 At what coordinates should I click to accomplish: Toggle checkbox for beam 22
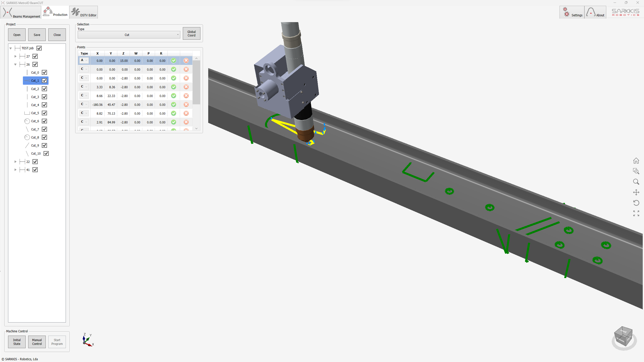(x=35, y=162)
